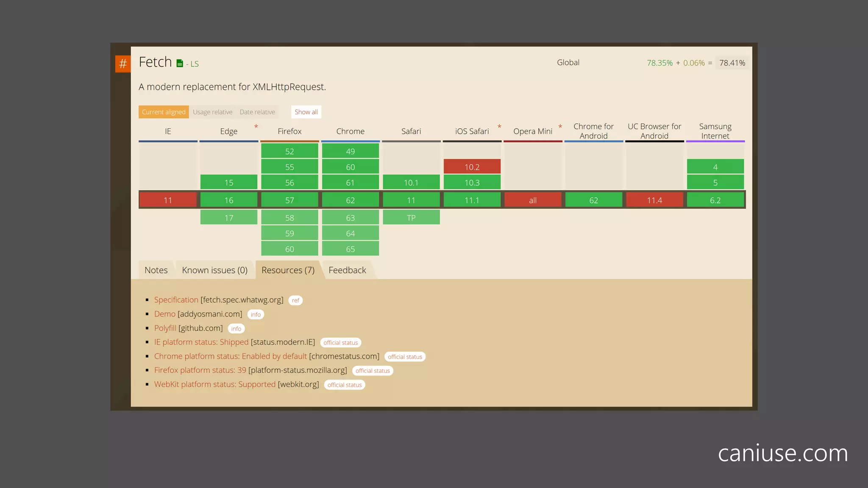Click the Safari TP version cell
Viewport: 868px width, 488px height.
pyautogui.click(x=411, y=218)
